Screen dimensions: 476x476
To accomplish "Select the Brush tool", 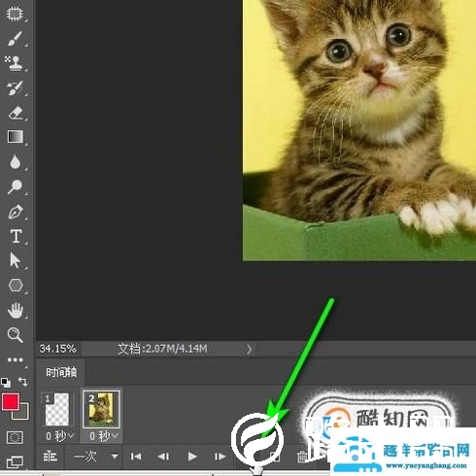I will [x=15, y=39].
